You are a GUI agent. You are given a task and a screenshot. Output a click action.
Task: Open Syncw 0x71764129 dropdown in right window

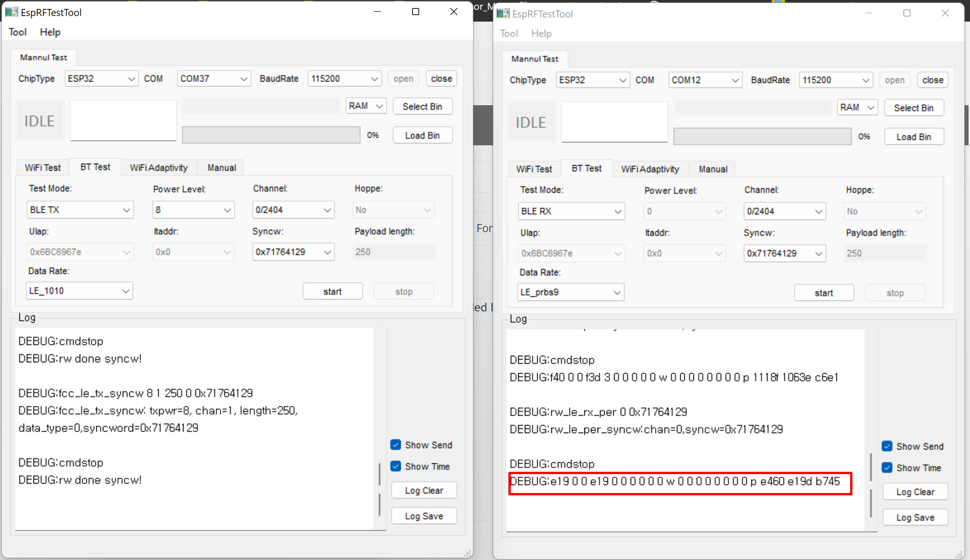tap(785, 253)
